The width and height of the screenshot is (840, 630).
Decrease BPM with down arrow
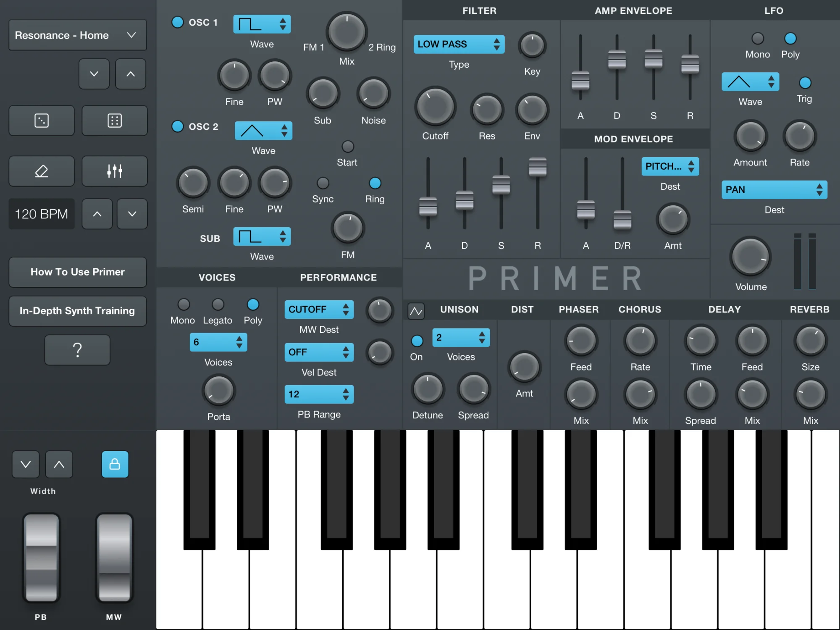pos(132,214)
